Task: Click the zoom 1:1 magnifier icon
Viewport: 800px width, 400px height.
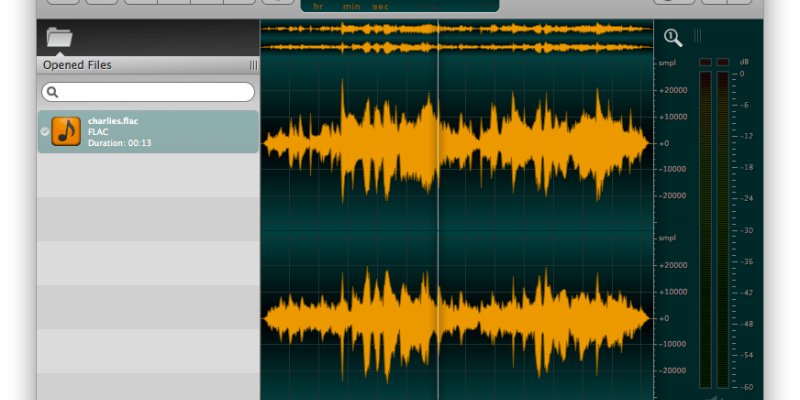Action: (x=673, y=38)
